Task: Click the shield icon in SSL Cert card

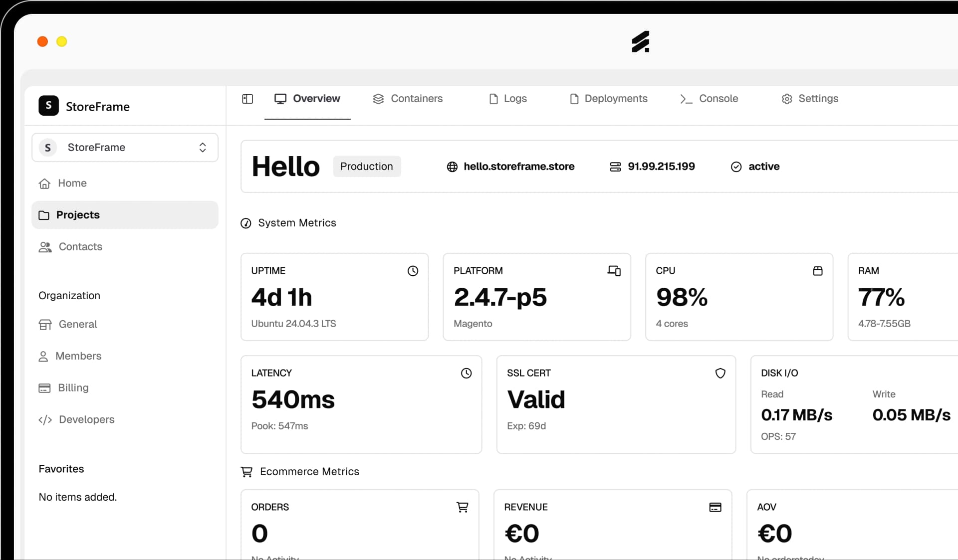Action: (720, 373)
